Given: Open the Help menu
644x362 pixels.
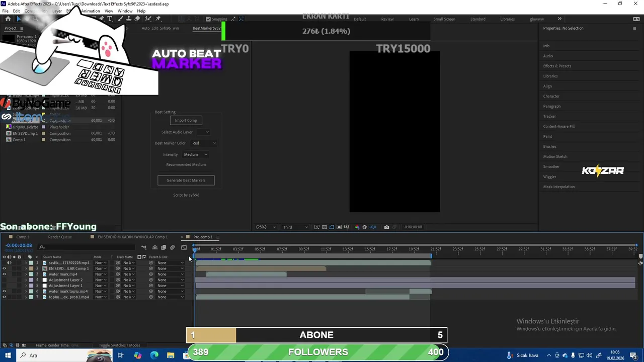Looking at the screenshot, I should [x=141, y=11].
